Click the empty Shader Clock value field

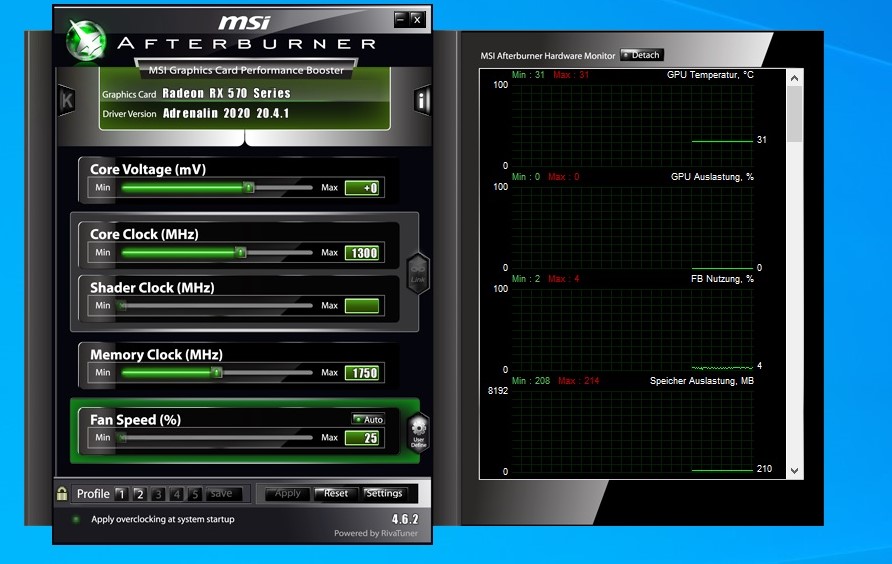pos(362,306)
